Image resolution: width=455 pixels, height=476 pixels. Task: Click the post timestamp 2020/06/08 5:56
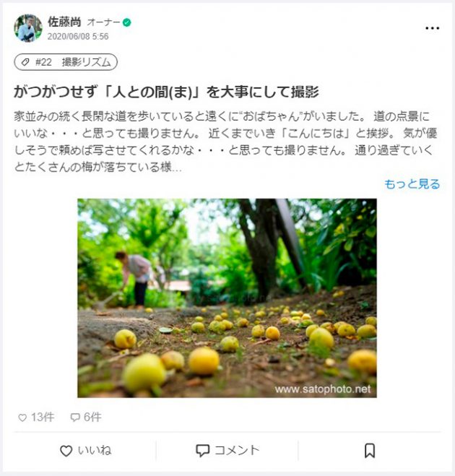(x=78, y=36)
